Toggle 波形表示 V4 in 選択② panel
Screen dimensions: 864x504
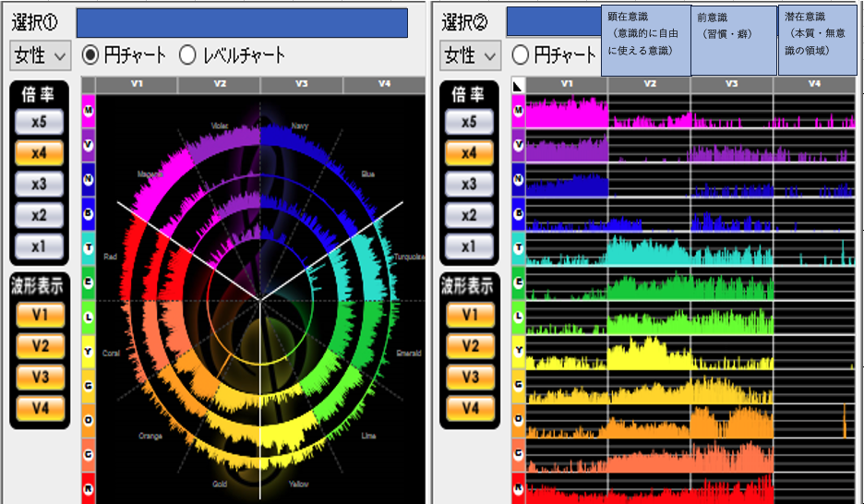click(470, 408)
